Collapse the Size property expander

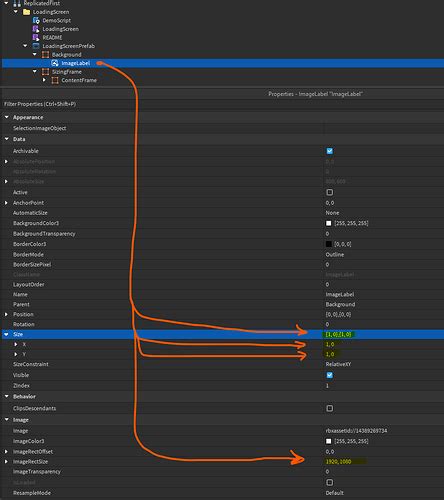coord(6,334)
